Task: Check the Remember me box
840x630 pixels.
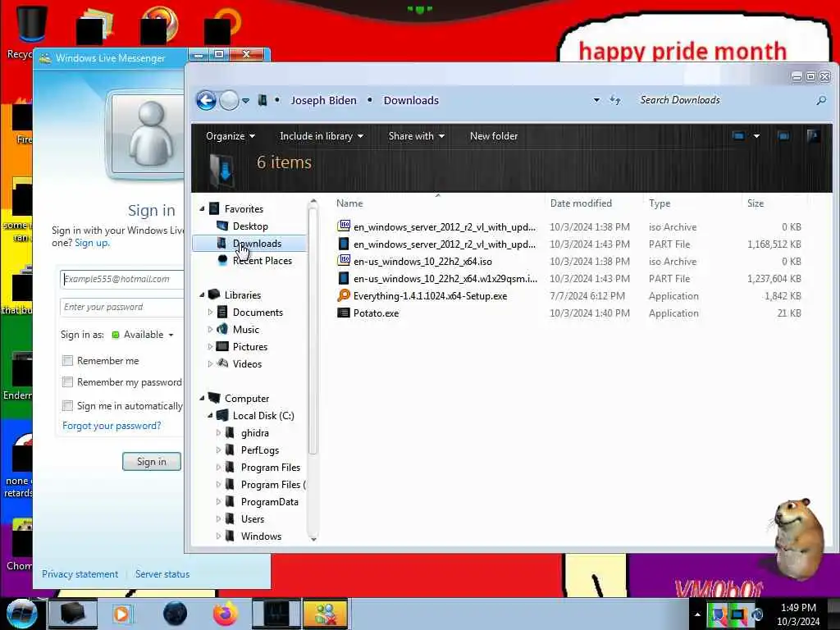Action: click(67, 361)
